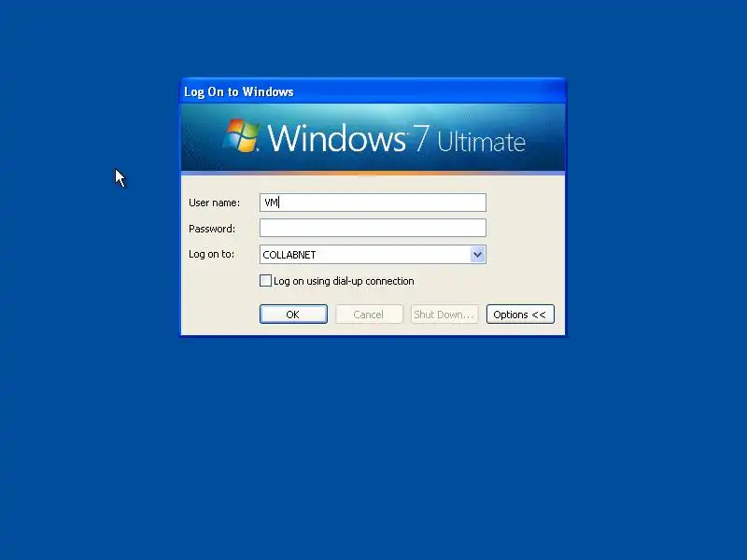Confirm login with the OK button

tap(293, 315)
